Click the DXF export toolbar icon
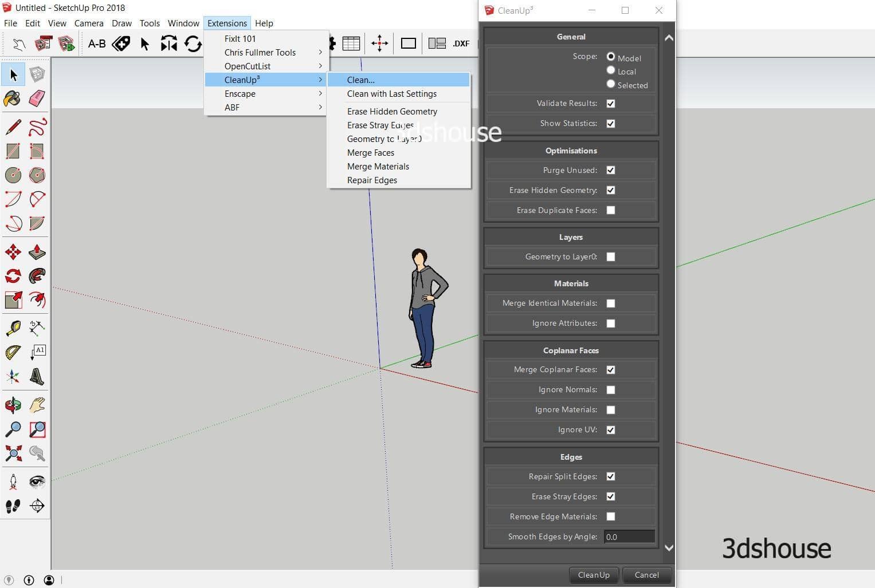Image resolution: width=875 pixels, height=588 pixels. click(x=461, y=44)
